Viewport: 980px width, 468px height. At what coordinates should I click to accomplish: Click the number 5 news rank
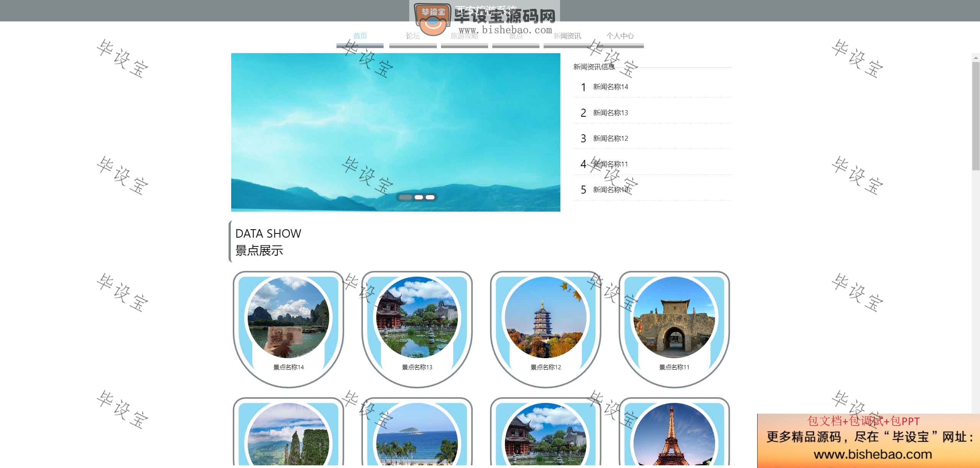point(583,190)
